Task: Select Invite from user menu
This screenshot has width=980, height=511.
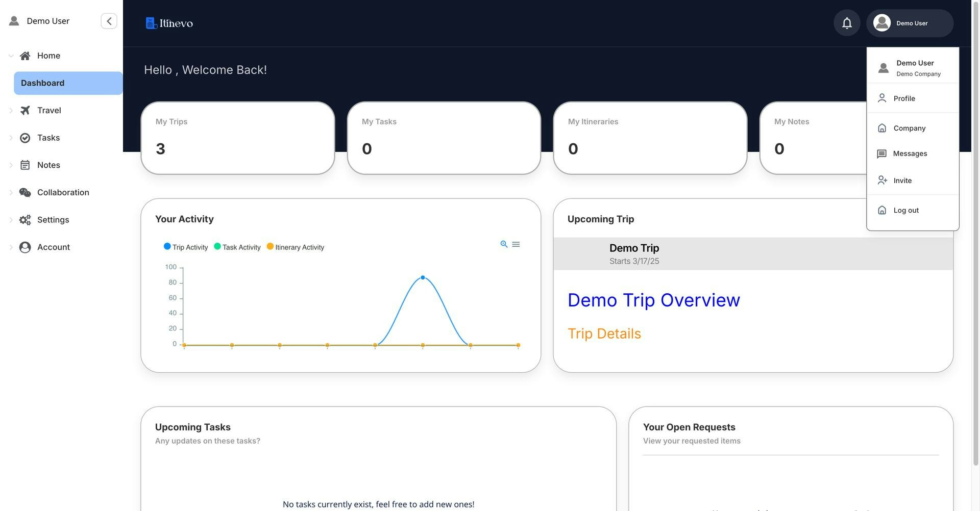Action: [x=913, y=180]
